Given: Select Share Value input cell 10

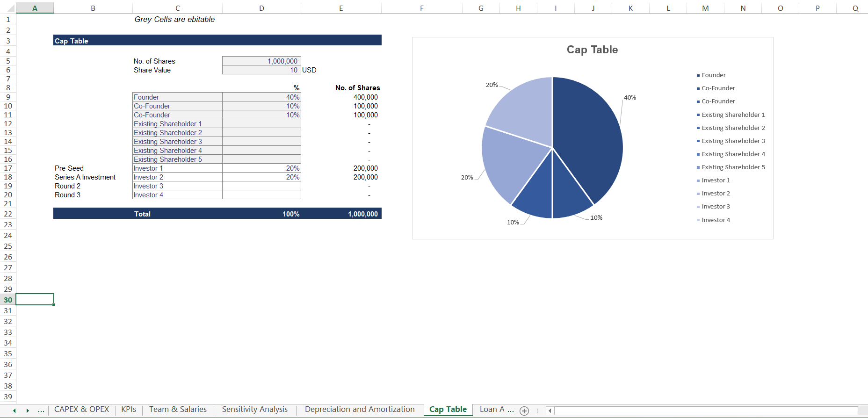Looking at the screenshot, I should click(x=261, y=70).
